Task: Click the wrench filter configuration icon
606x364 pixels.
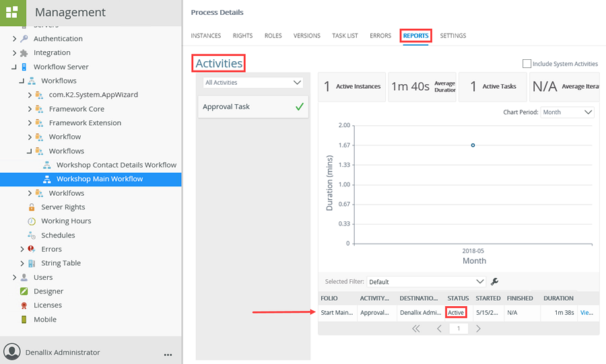Action: click(x=495, y=282)
